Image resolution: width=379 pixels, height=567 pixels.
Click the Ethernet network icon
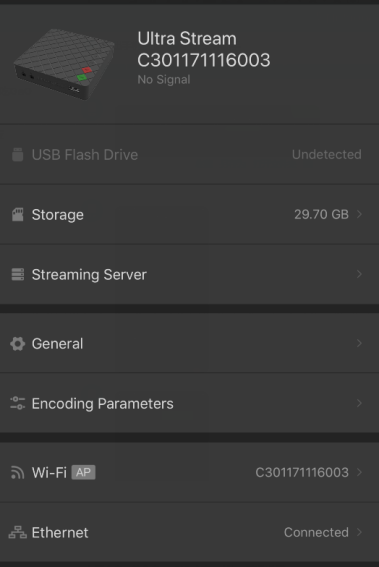pos(17,532)
